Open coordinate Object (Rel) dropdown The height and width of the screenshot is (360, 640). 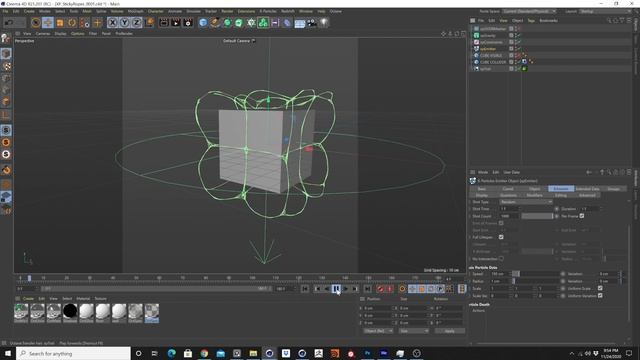pyautogui.click(x=378, y=331)
